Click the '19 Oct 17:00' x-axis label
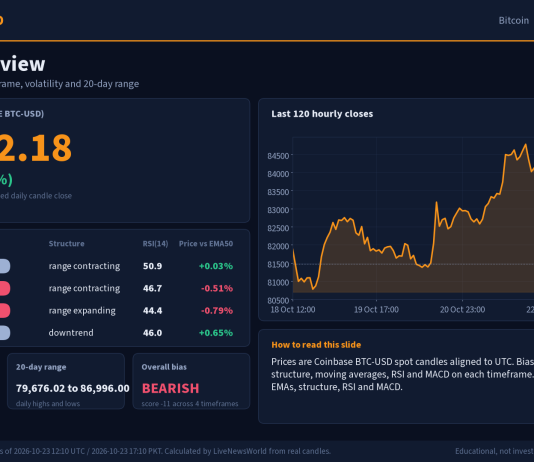The height and width of the screenshot is (462, 534). tap(376, 309)
